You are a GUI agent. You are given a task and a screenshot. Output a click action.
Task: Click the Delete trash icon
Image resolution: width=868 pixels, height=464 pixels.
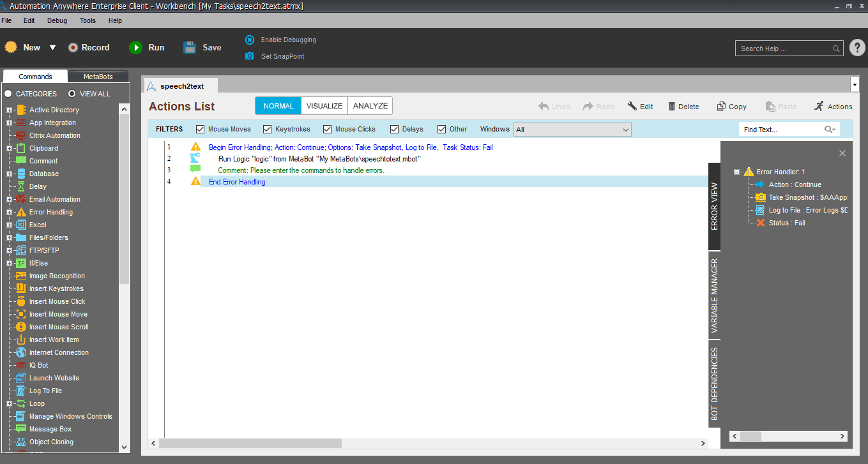(672, 107)
